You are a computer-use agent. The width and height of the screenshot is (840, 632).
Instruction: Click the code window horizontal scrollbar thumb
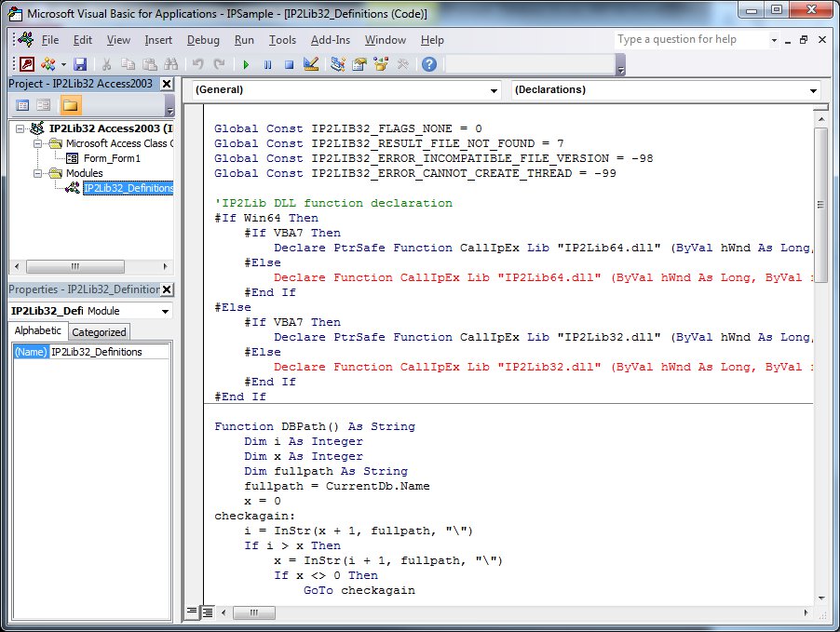pyautogui.click(x=254, y=612)
